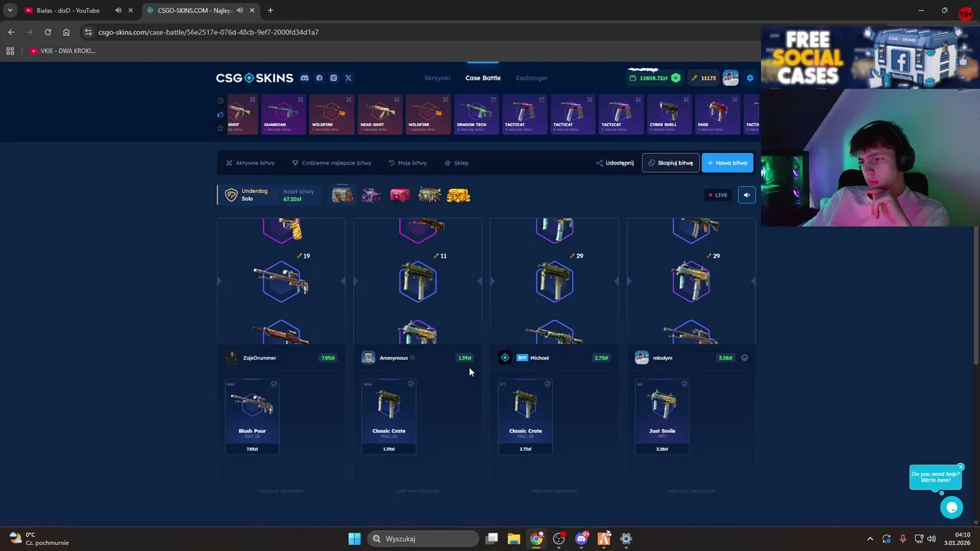Open the Facebook icon in site header
Viewport: 980px width, 551px height.
319,78
